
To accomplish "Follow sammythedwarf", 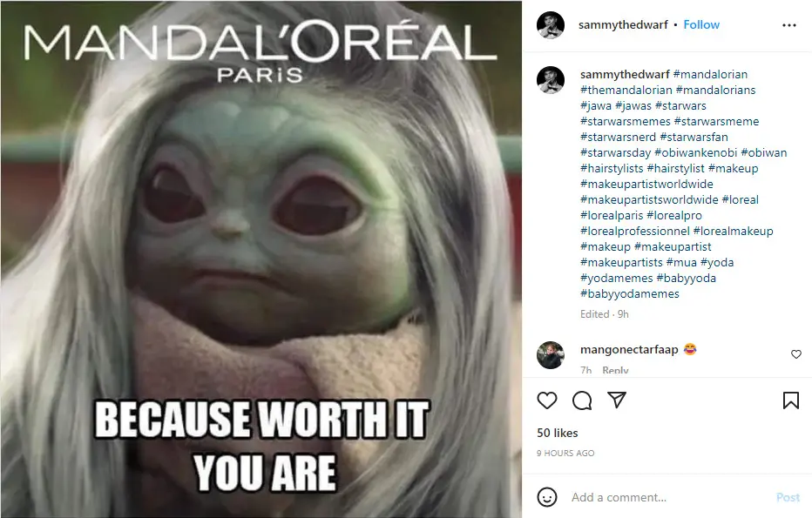I will click(x=701, y=25).
